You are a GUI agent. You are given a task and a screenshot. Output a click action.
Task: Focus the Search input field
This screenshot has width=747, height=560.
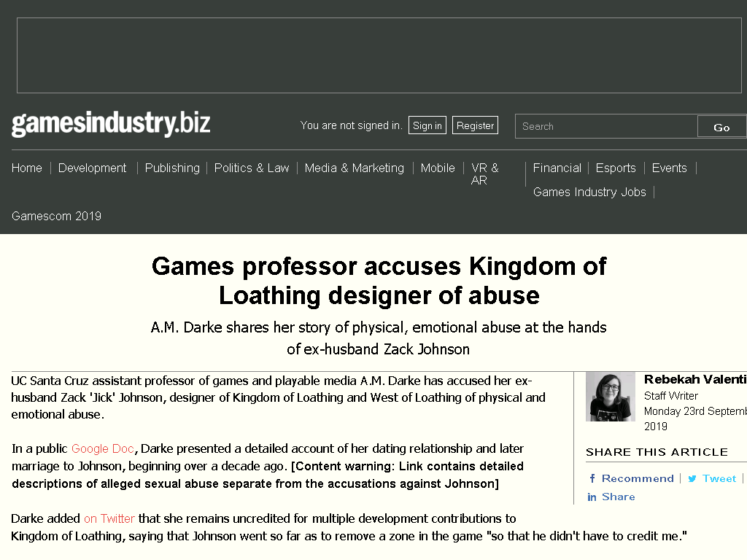click(606, 127)
